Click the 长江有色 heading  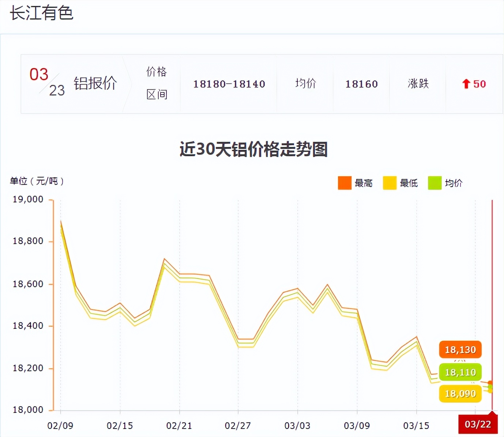click(41, 13)
